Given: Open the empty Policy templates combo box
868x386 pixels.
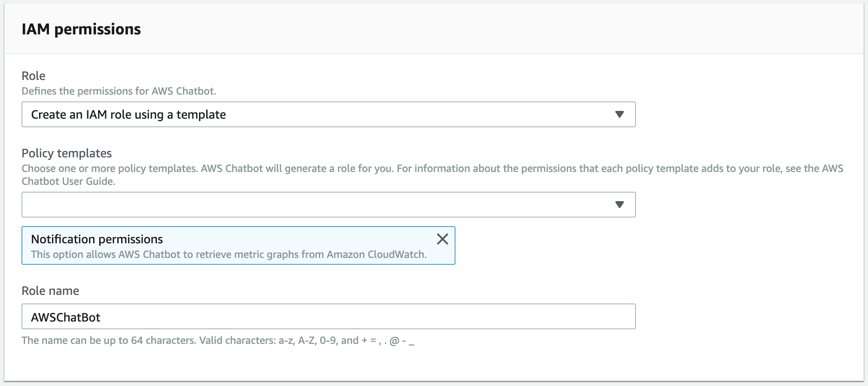Looking at the screenshot, I should (x=318, y=205).
